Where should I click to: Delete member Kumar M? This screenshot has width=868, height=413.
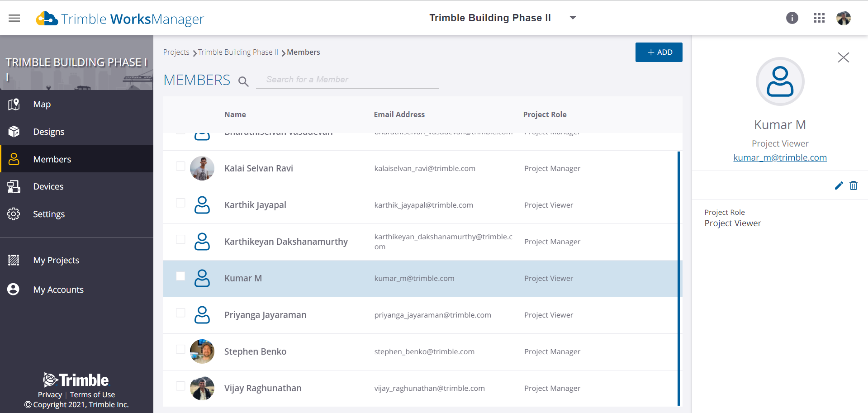(x=854, y=185)
